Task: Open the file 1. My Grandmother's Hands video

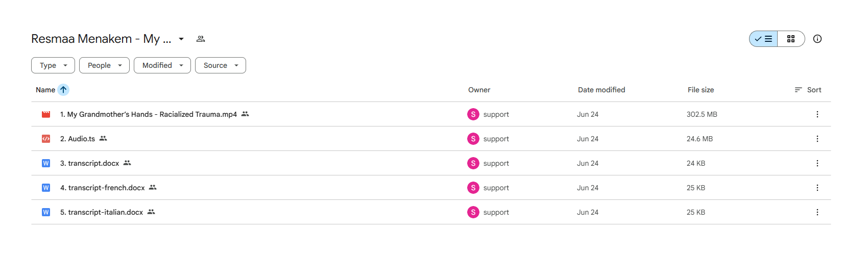Action: pos(149,114)
